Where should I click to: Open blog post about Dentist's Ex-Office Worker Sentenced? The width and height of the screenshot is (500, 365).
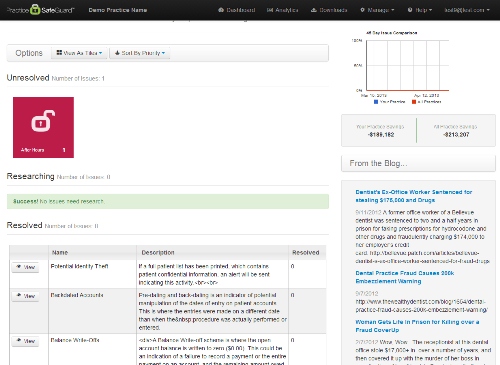click(x=414, y=196)
